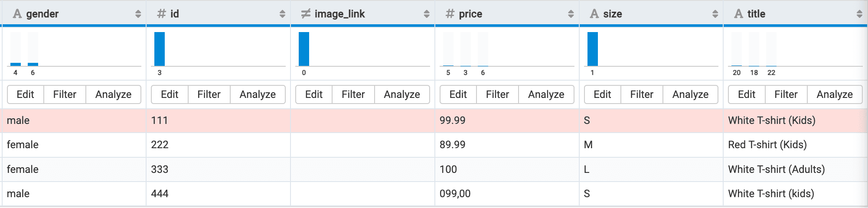Click the number type icon beside id
This screenshot has width=868, height=208.
pos(161,14)
